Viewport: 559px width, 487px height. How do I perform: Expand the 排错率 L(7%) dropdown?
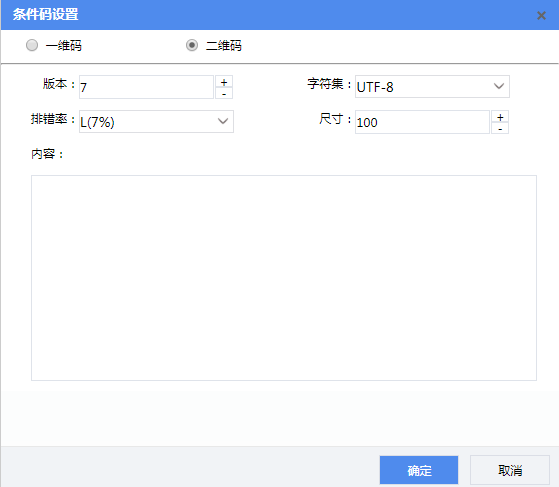tap(156, 122)
